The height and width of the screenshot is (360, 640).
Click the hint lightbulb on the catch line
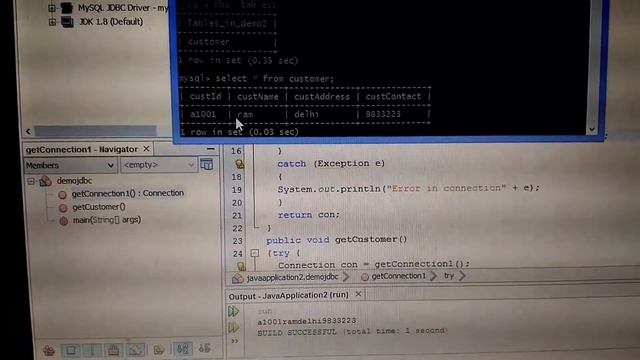click(x=240, y=164)
